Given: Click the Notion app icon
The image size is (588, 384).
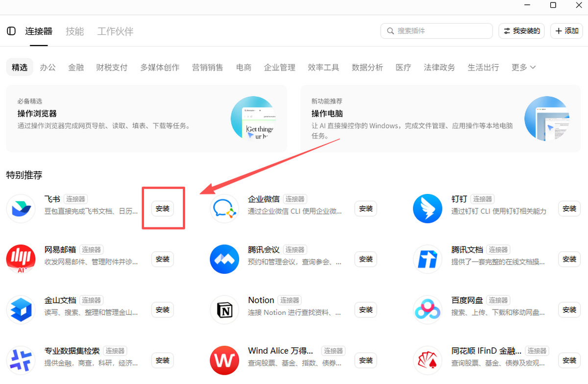Looking at the screenshot, I should pos(224,310).
